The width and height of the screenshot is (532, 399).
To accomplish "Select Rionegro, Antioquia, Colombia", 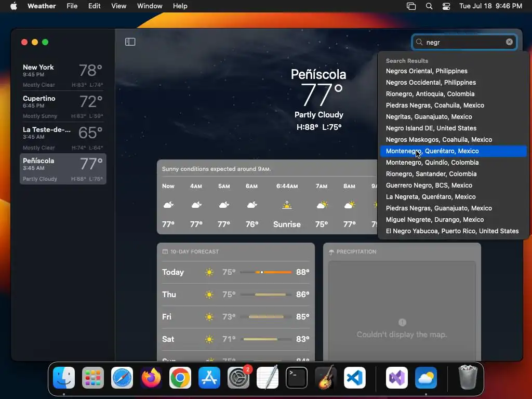I will click(453, 94).
